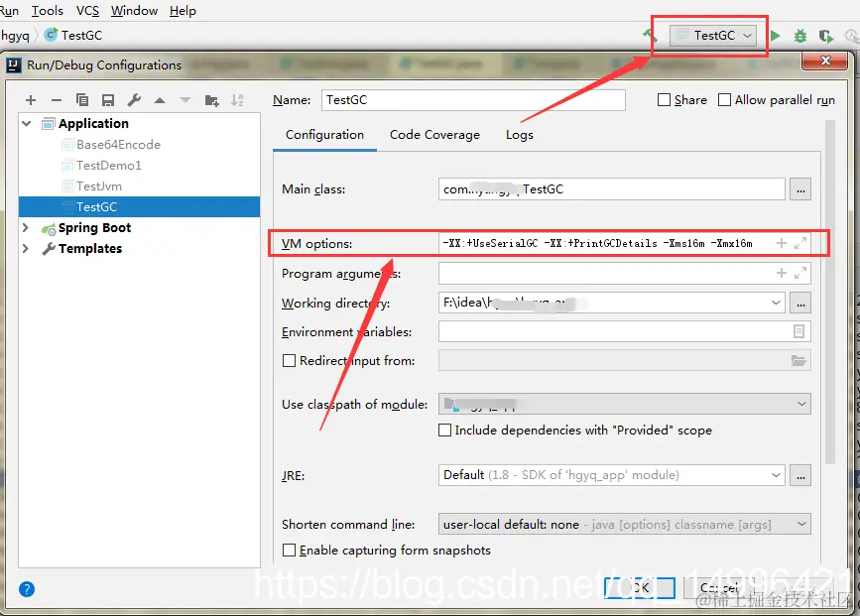The height and width of the screenshot is (616, 860).
Task: Open JRE selection dropdown
Action: click(x=776, y=475)
